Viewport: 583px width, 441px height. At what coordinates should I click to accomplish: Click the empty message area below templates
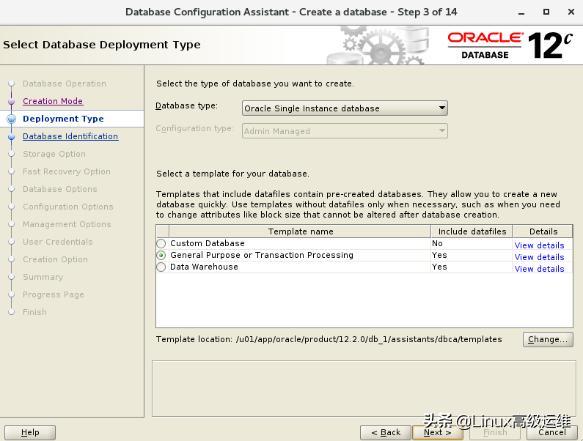click(364, 388)
